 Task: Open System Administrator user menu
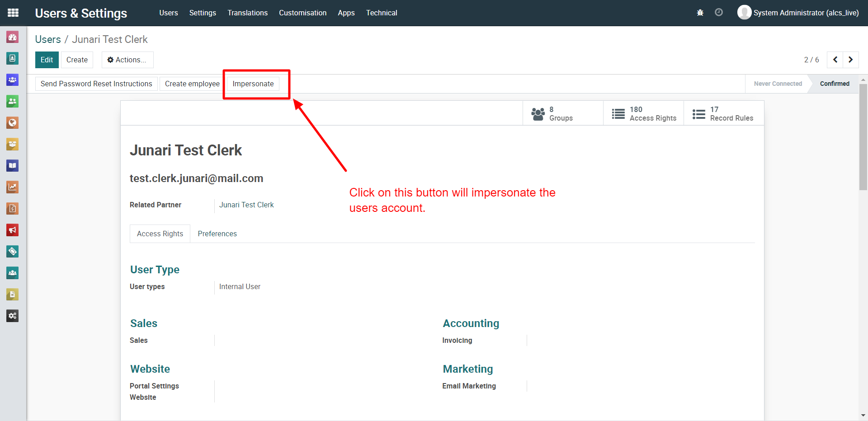pos(798,13)
